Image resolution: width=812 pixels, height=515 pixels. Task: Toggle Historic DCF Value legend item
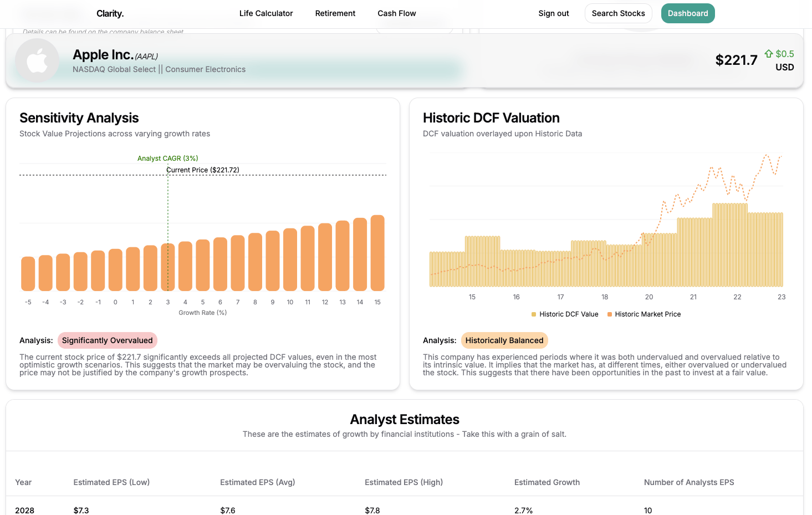568,314
